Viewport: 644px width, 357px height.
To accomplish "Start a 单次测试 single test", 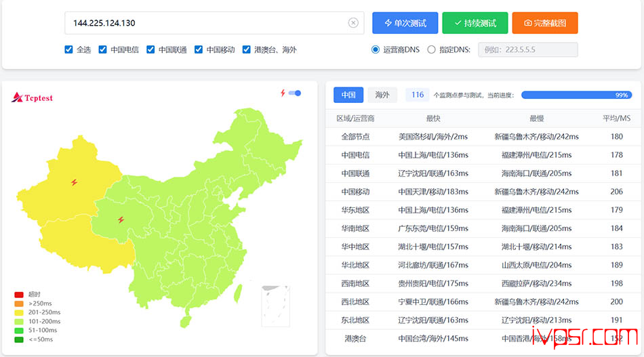I will point(405,23).
